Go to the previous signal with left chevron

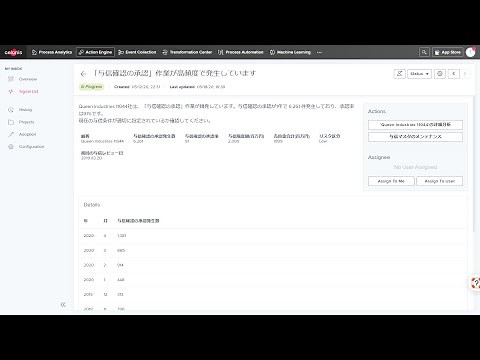pos(454,74)
